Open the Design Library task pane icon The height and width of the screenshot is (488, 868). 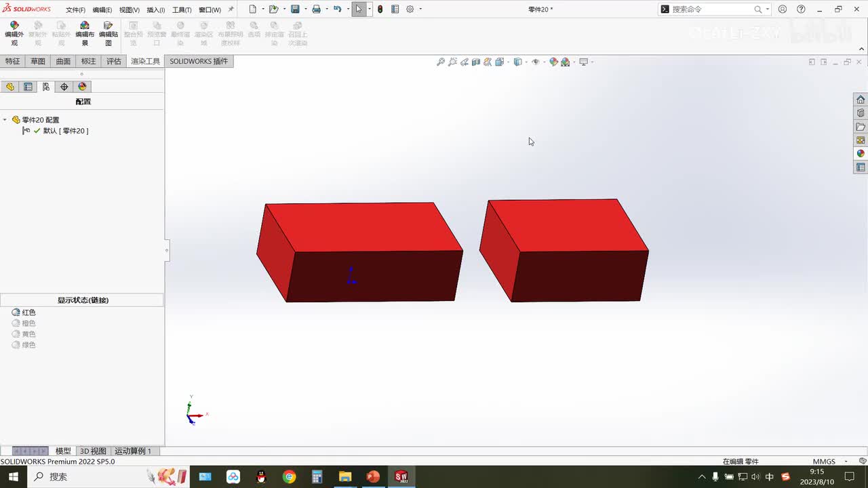861,113
